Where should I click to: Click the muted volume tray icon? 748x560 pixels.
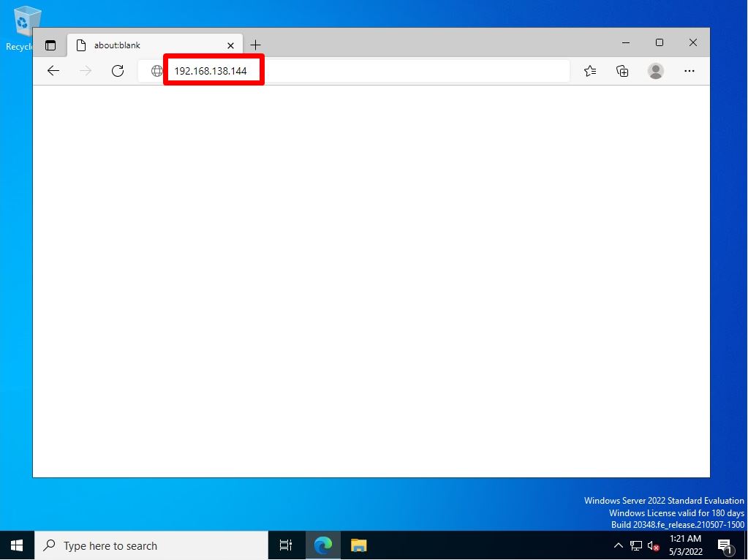[x=654, y=545]
